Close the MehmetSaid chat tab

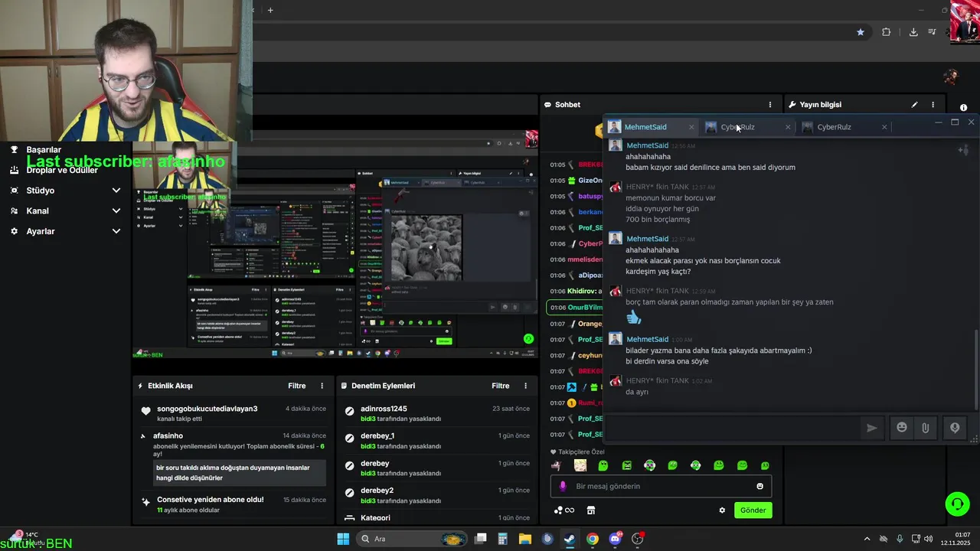[691, 127]
